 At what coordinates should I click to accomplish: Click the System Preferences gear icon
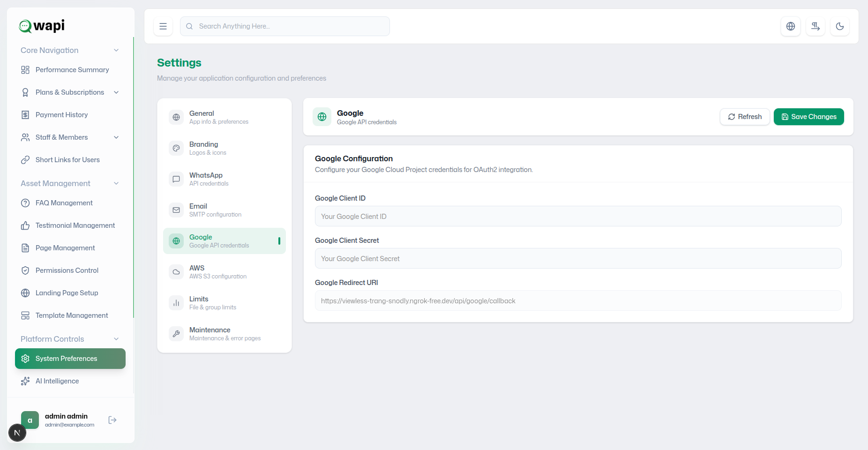(x=25, y=359)
